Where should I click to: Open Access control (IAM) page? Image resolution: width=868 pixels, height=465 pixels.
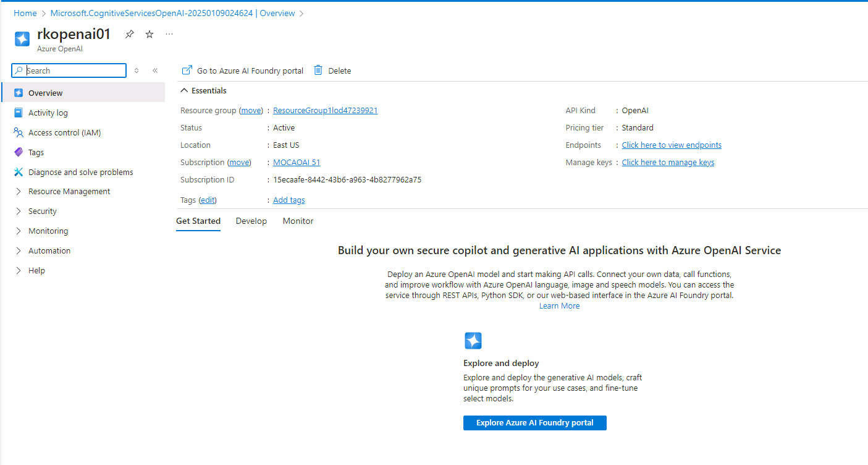coord(64,132)
